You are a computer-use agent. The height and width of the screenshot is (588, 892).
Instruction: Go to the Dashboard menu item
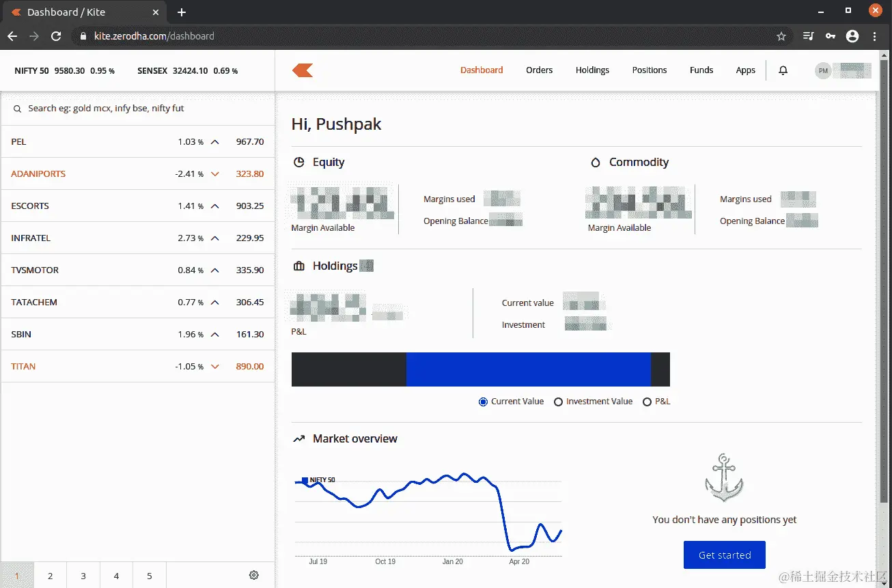482,70
